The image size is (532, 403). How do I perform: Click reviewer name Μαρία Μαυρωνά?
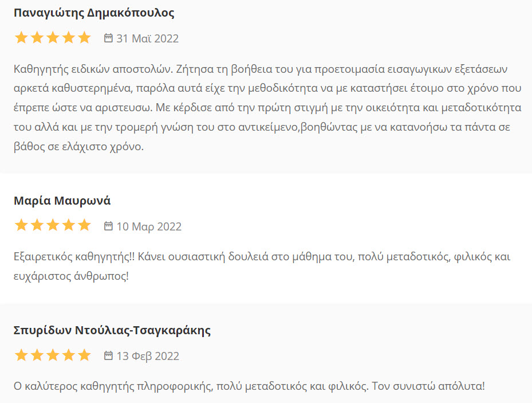click(x=62, y=201)
